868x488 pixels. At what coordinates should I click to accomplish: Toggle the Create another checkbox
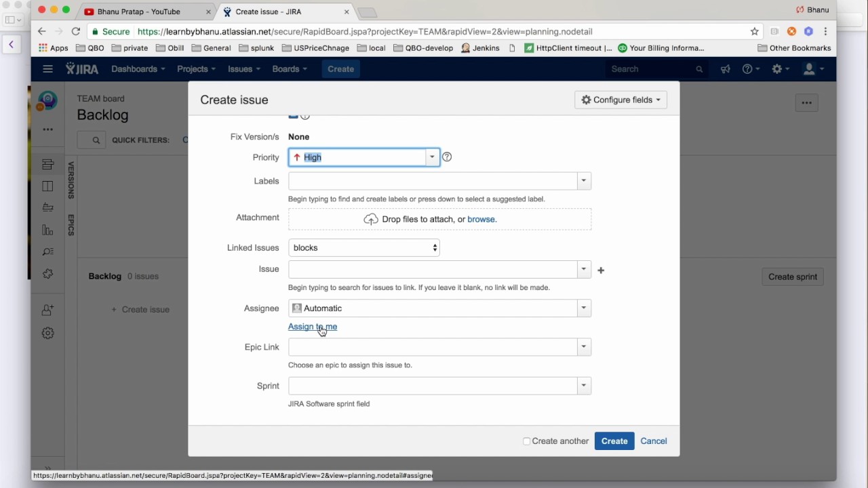click(x=526, y=441)
